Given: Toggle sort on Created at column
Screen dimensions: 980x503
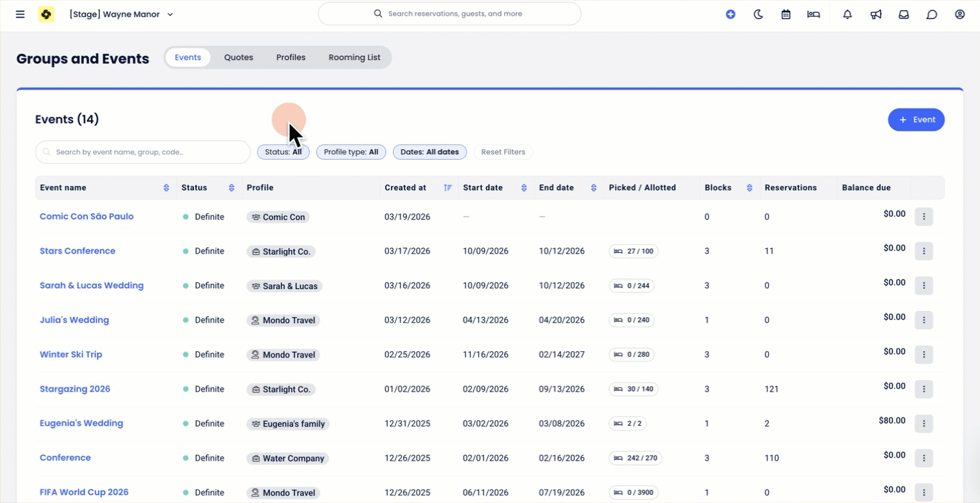Looking at the screenshot, I should [x=448, y=188].
